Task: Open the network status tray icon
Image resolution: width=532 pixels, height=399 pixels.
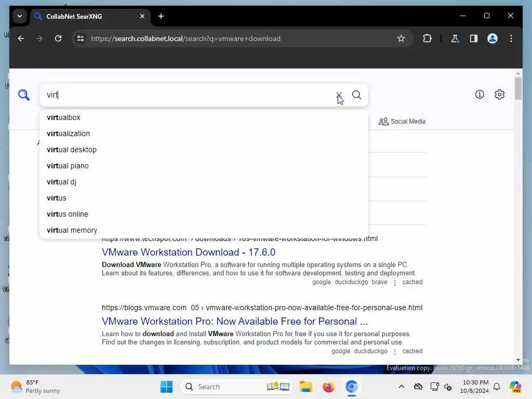Action: pos(434,387)
